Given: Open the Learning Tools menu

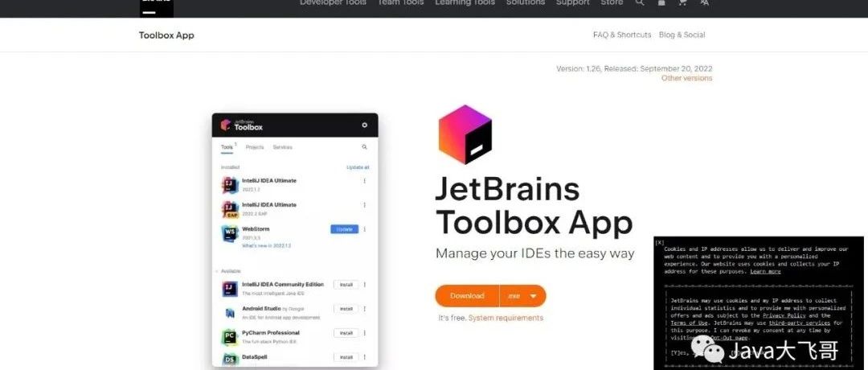Looking at the screenshot, I should (465, 2).
